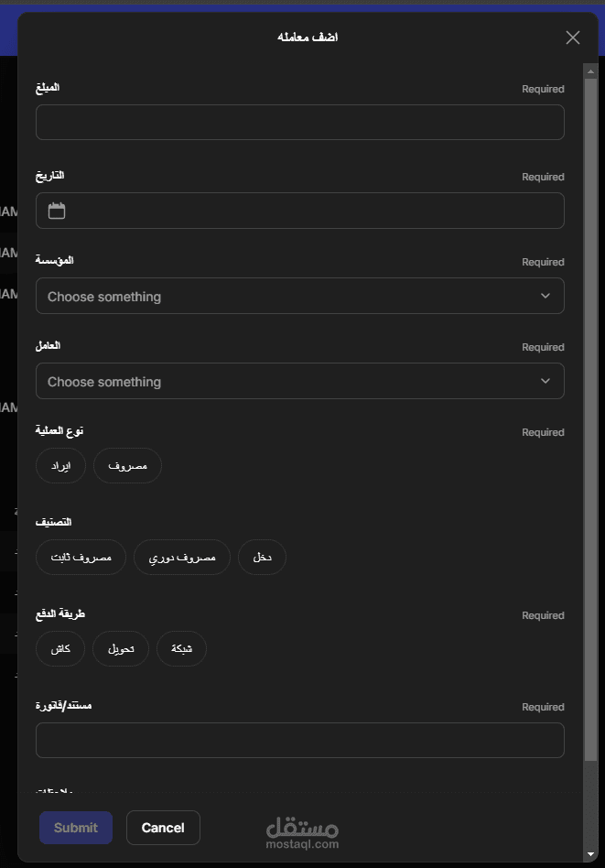
Task: Close the اضف معامله dialog
Action: tap(573, 38)
